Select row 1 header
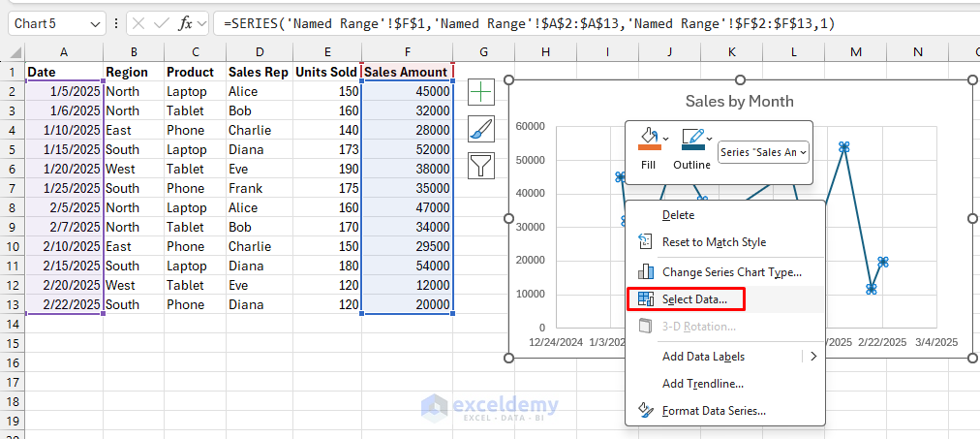 (x=13, y=72)
